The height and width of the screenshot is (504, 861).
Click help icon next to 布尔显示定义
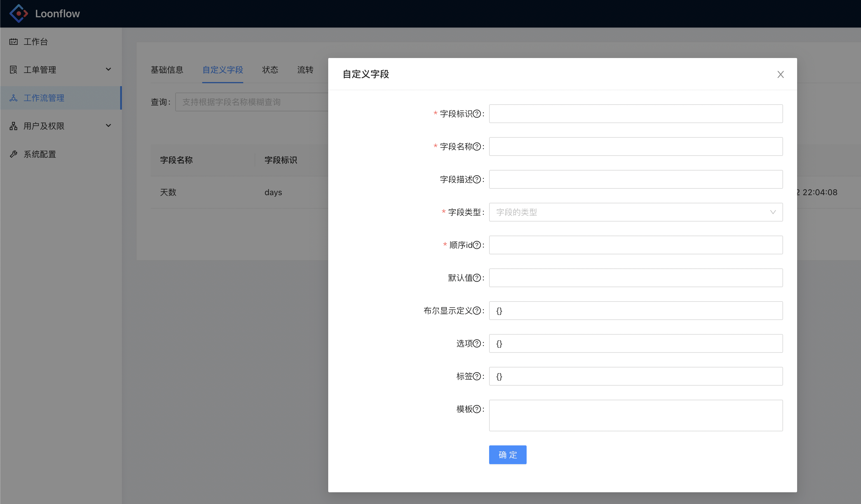tap(477, 311)
